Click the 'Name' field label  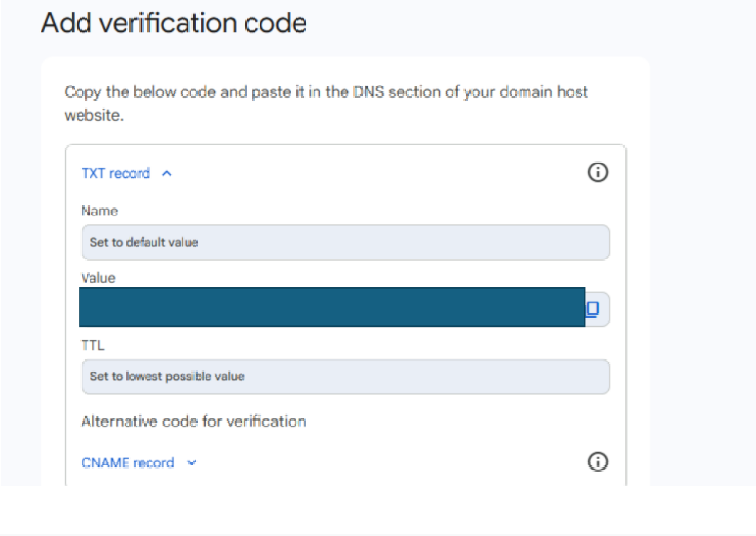pos(99,211)
